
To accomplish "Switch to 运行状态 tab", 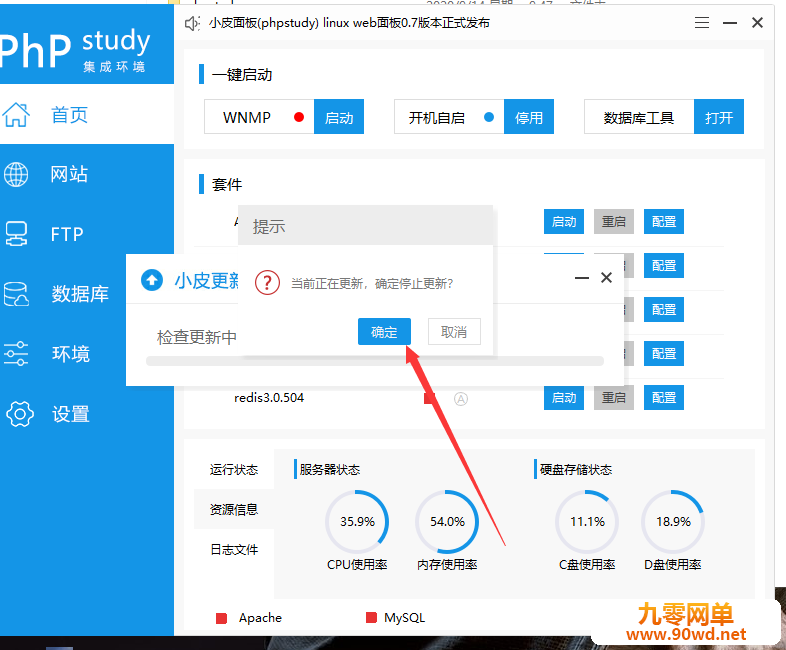I will pyautogui.click(x=234, y=470).
